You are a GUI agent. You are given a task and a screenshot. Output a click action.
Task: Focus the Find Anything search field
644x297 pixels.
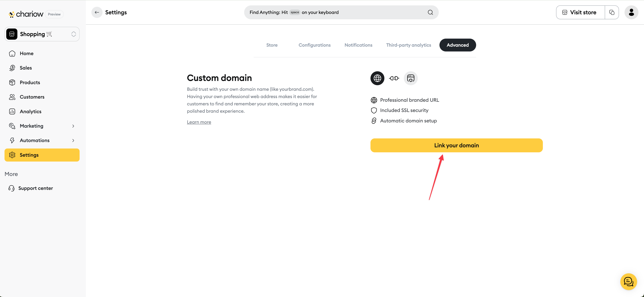pos(341,12)
